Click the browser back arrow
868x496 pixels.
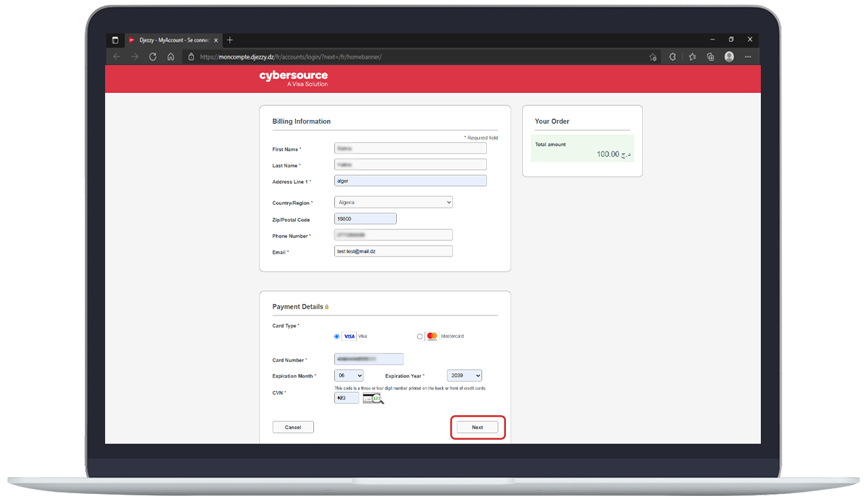pos(117,57)
